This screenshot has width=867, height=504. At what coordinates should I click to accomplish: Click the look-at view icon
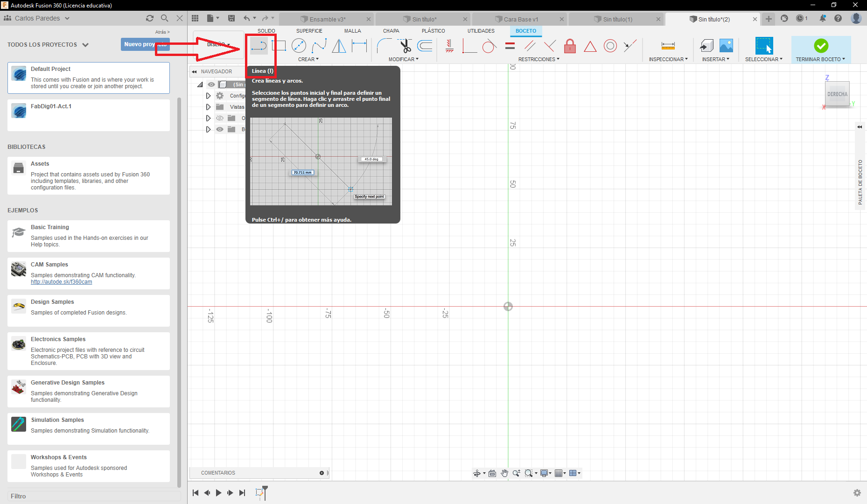pyautogui.click(x=492, y=473)
